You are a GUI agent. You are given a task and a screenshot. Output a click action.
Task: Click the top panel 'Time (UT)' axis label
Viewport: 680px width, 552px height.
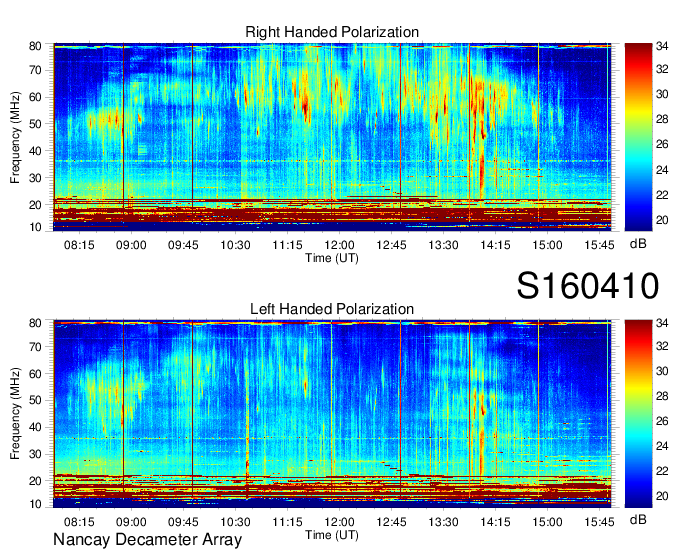[x=332, y=258]
